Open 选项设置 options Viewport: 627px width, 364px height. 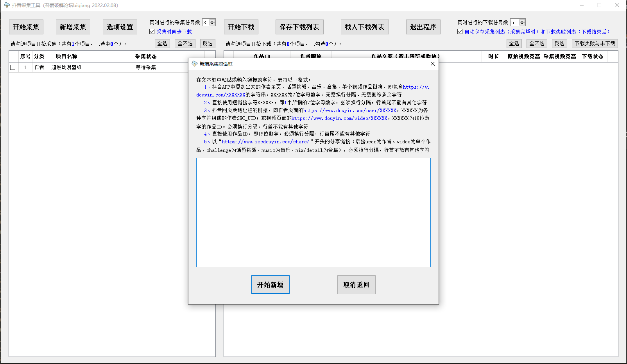[x=120, y=27]
